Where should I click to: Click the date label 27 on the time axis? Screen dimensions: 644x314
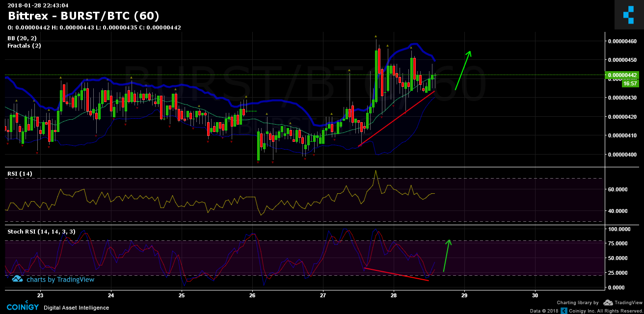[323, 295]
